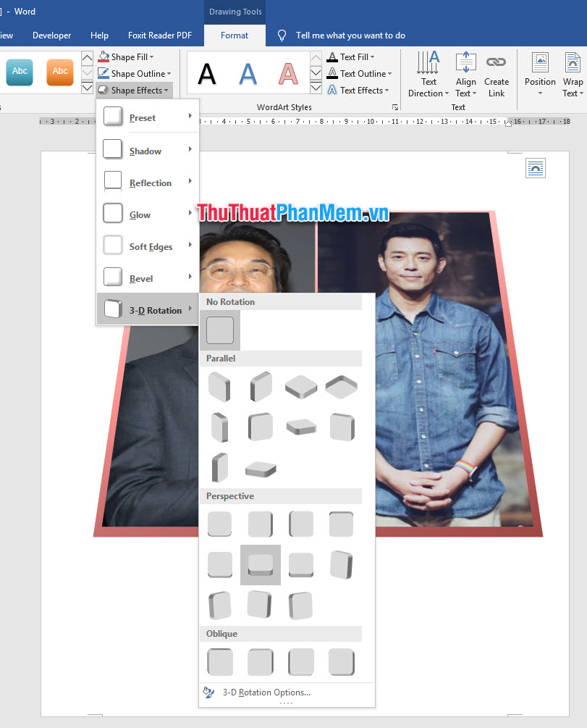Apply the teal Abc shape style

tap(20, 72)
